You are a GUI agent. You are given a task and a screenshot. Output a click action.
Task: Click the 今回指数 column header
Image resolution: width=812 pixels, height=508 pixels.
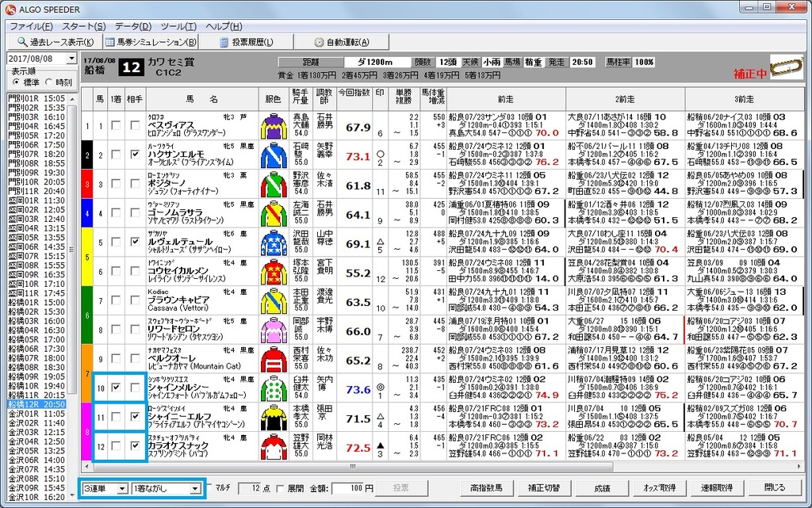coord(354,99)
